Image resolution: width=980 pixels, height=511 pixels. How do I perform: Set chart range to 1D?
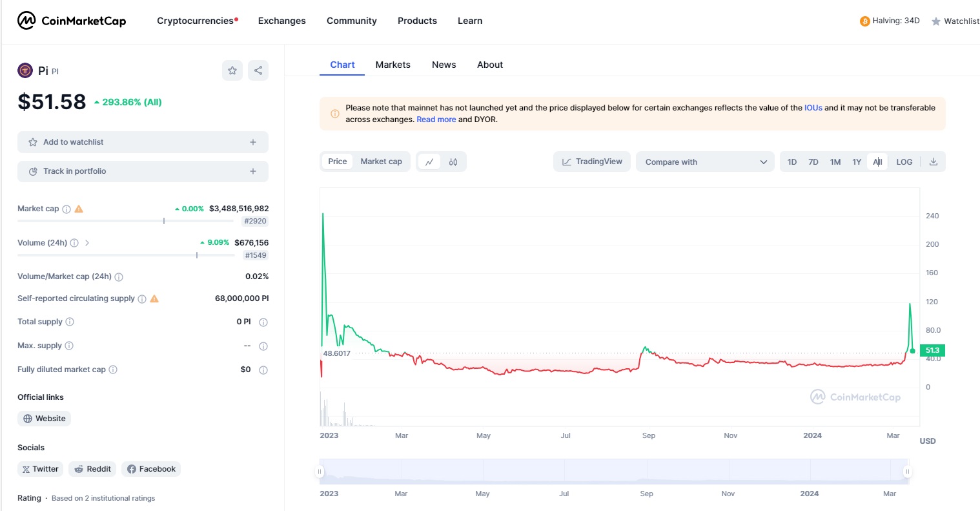click(792, 162)
